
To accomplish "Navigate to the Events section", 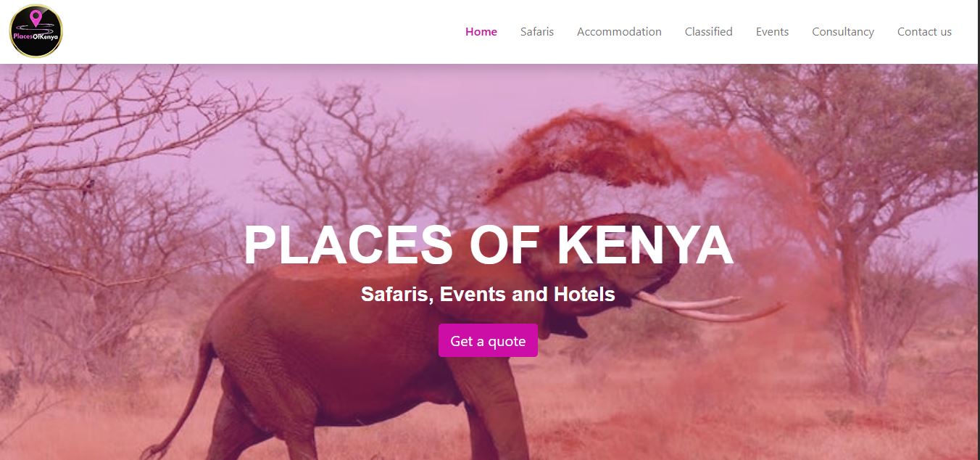I will 773,32.
